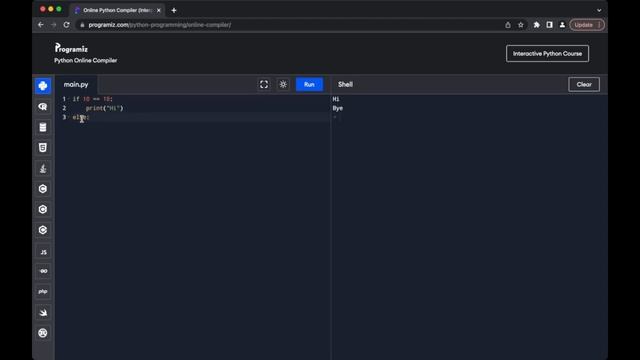640x360 pixels.
Task: Click the else: code line
Action: (x=81, y=117)
